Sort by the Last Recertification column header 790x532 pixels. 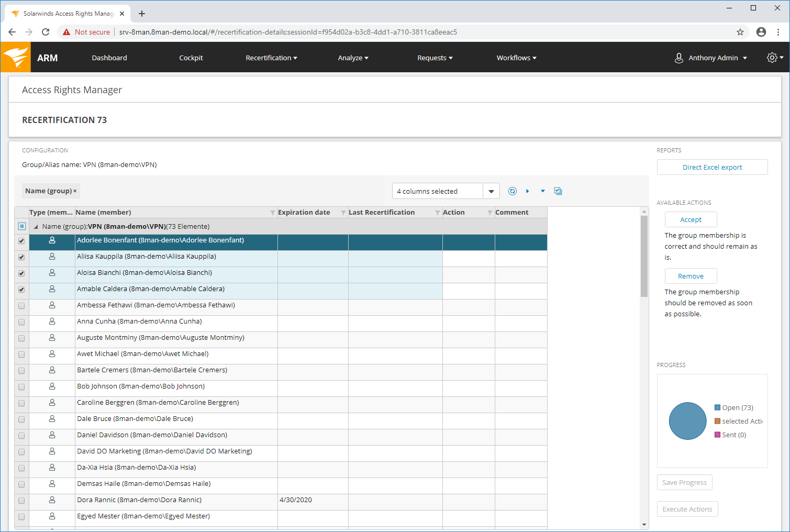(x=382, y=212)
